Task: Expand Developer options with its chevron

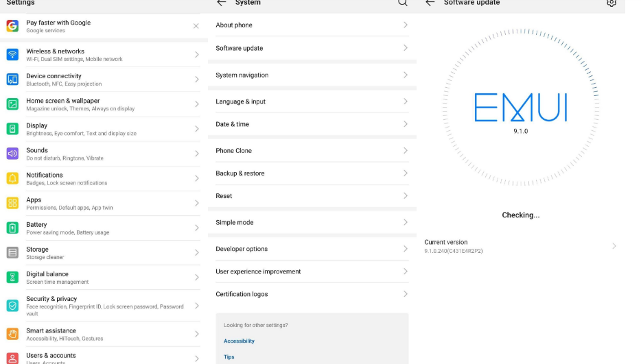Action: [x=405, y=249]
